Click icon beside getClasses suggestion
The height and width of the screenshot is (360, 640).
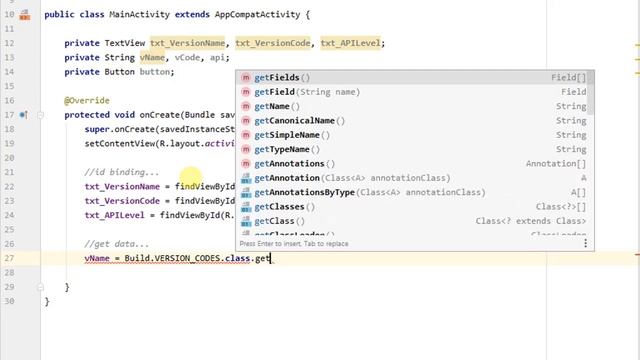[246, 207]
